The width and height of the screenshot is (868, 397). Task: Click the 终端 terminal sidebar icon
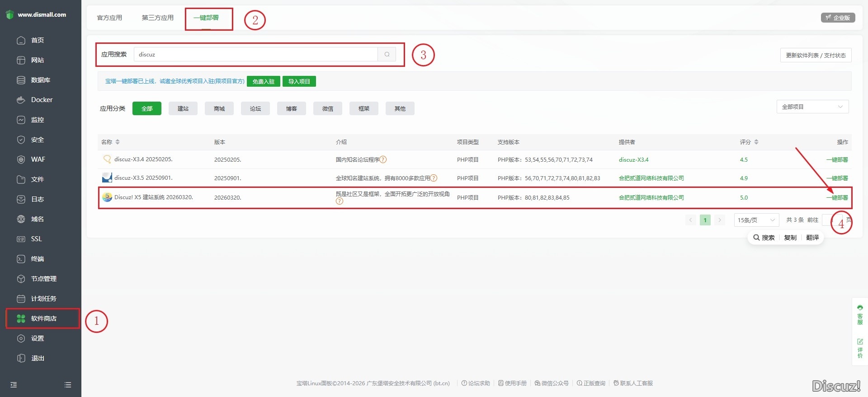pos(21,259)
